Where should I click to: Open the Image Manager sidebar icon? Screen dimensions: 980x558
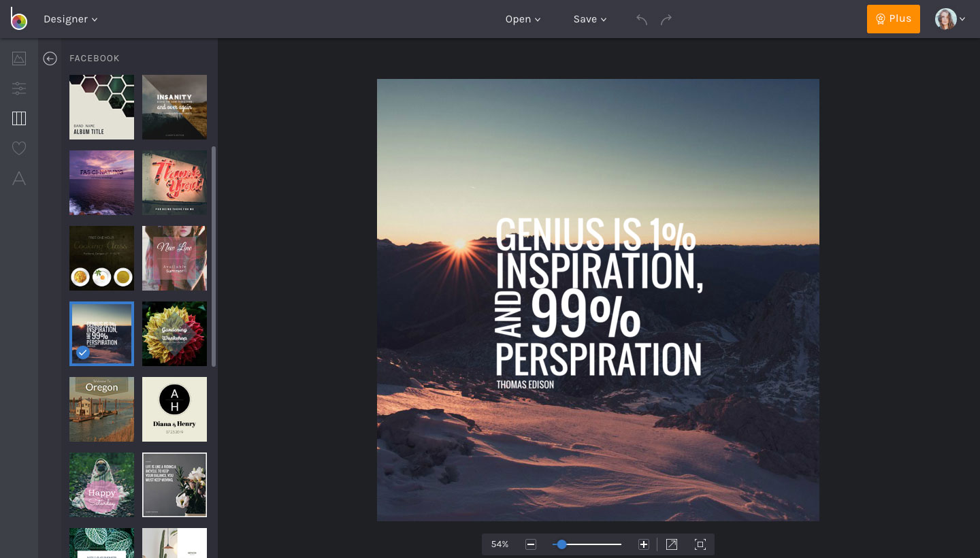point(19,59)
